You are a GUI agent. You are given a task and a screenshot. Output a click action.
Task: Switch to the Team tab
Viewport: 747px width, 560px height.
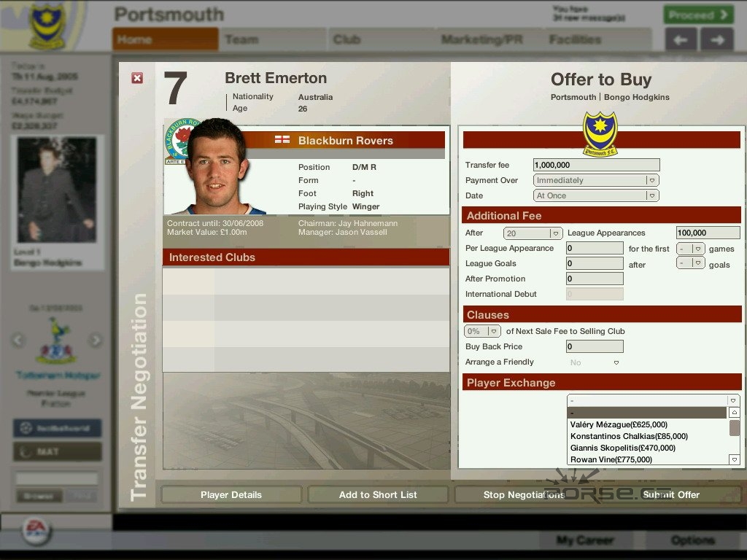pos(241,39)
